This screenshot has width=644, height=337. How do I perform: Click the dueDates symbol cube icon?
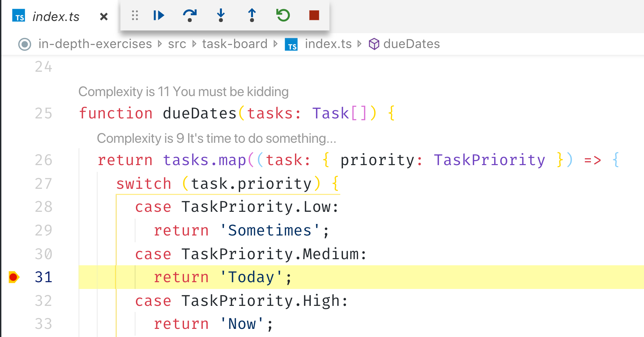point(374,44)
